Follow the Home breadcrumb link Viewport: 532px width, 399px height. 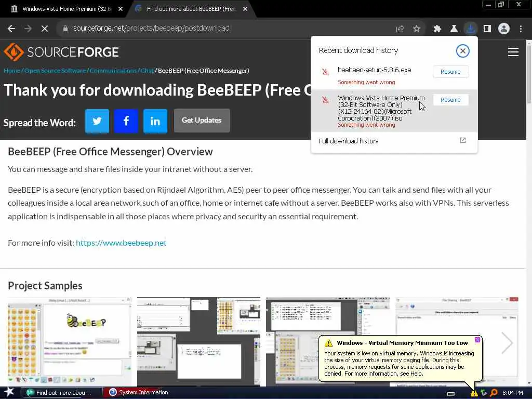click(x=12, y=71)
